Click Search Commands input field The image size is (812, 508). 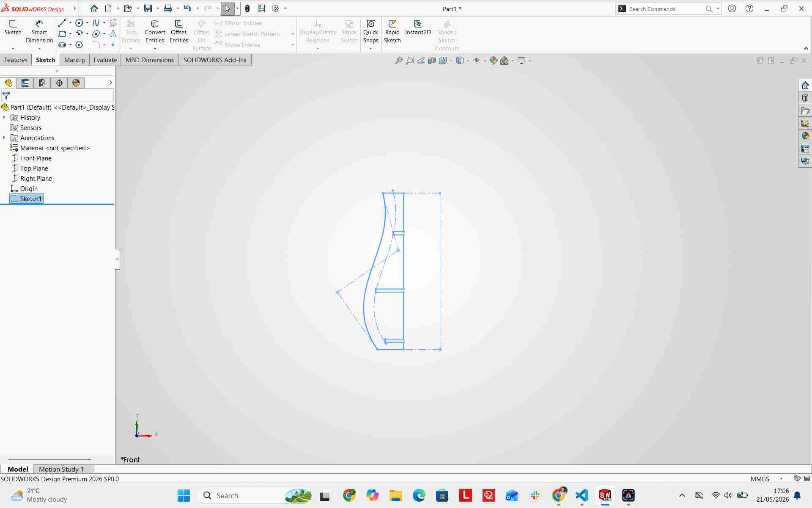pos(666,9)
